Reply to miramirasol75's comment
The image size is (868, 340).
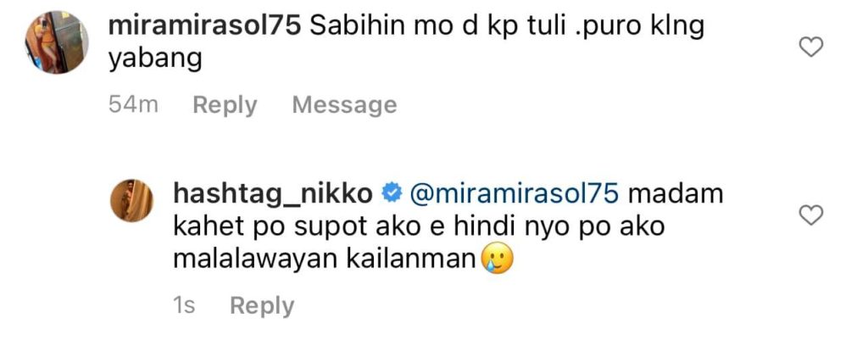225,105
